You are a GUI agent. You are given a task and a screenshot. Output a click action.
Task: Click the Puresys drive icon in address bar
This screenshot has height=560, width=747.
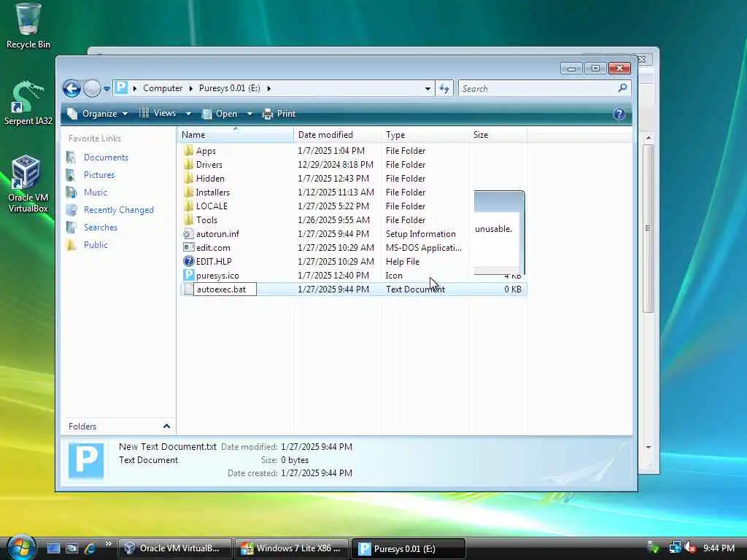[121, 87]
